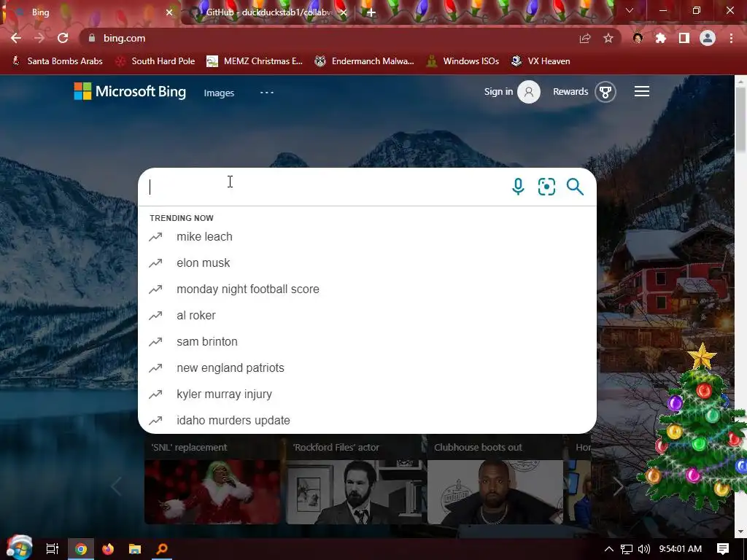Image resolution: width=747 pixels, height=560 pixels.
Task: Go back with browser back arrow
Action: 16,38
